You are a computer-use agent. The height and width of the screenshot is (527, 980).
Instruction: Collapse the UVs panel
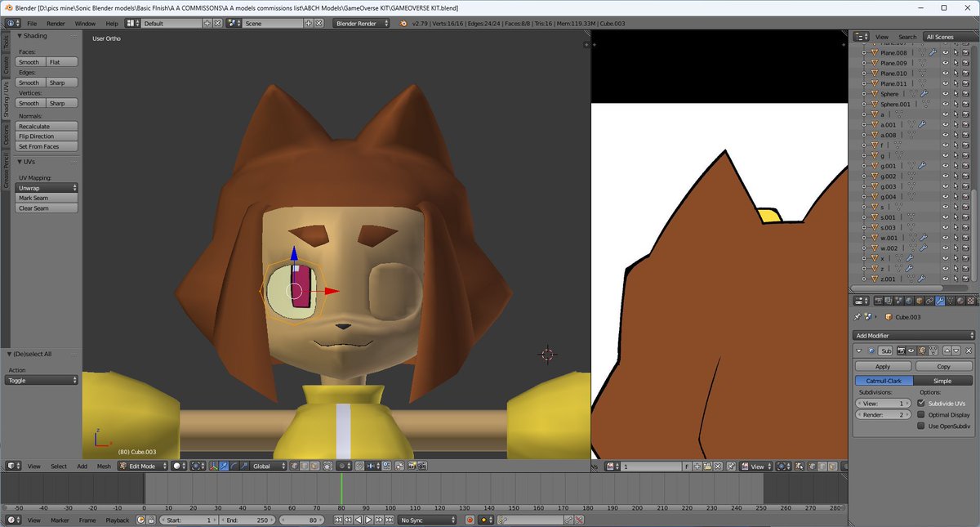click(x=20, y=162)
